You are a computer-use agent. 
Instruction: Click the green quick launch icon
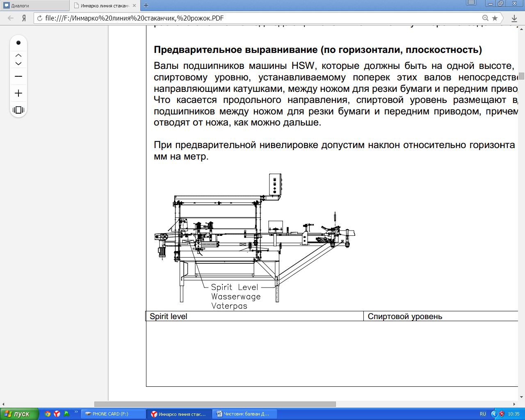[66, 414]
